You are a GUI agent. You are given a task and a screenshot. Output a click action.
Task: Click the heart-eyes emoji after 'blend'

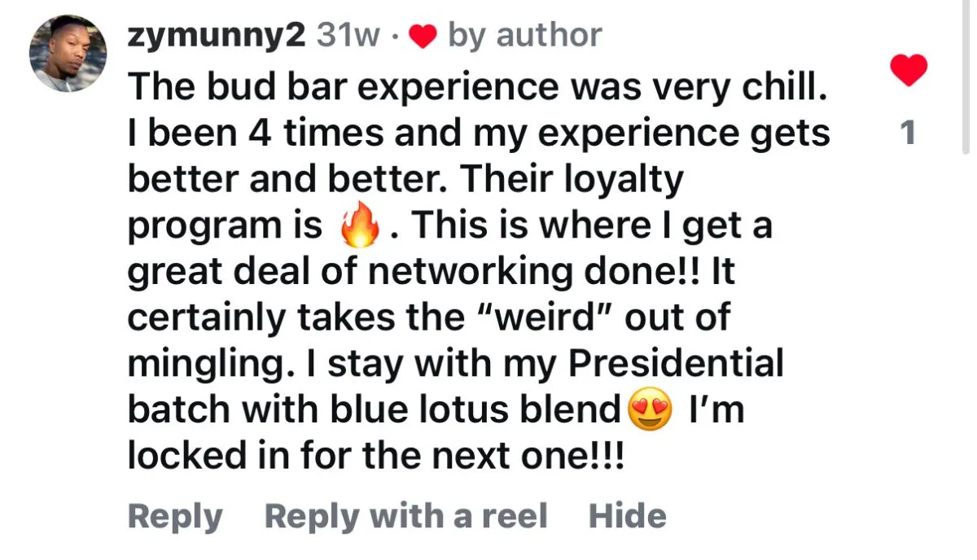[652, 411]
